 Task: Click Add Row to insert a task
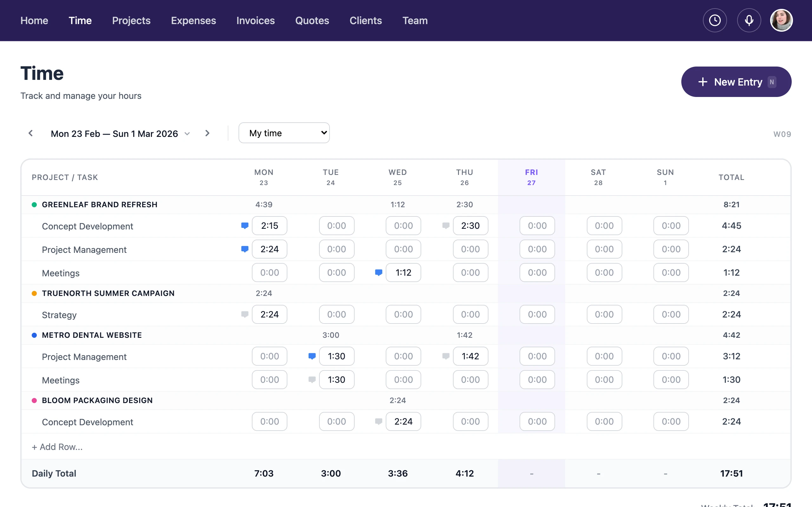[57, 447]
